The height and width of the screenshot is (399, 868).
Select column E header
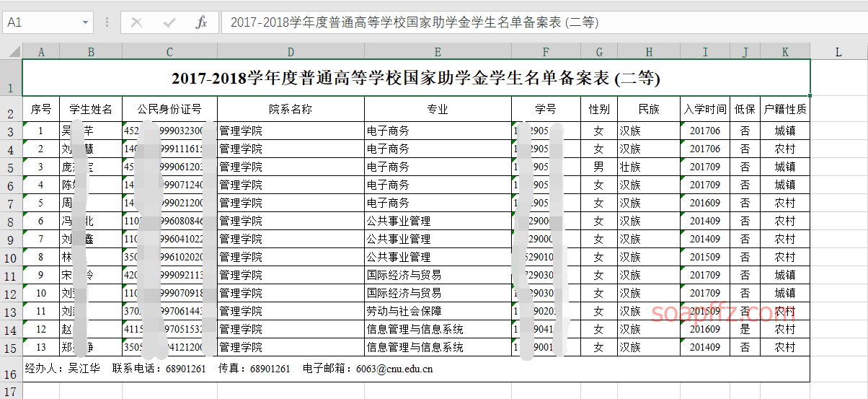pyautogui.click(x=438, y=51)
